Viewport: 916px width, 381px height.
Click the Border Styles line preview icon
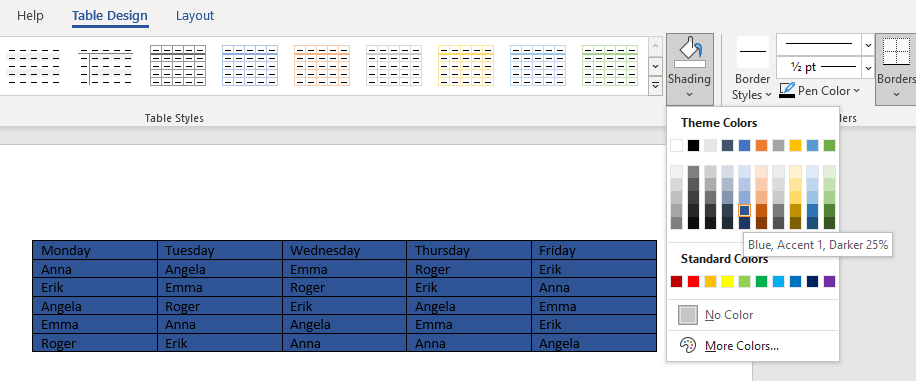click(752, 52)
